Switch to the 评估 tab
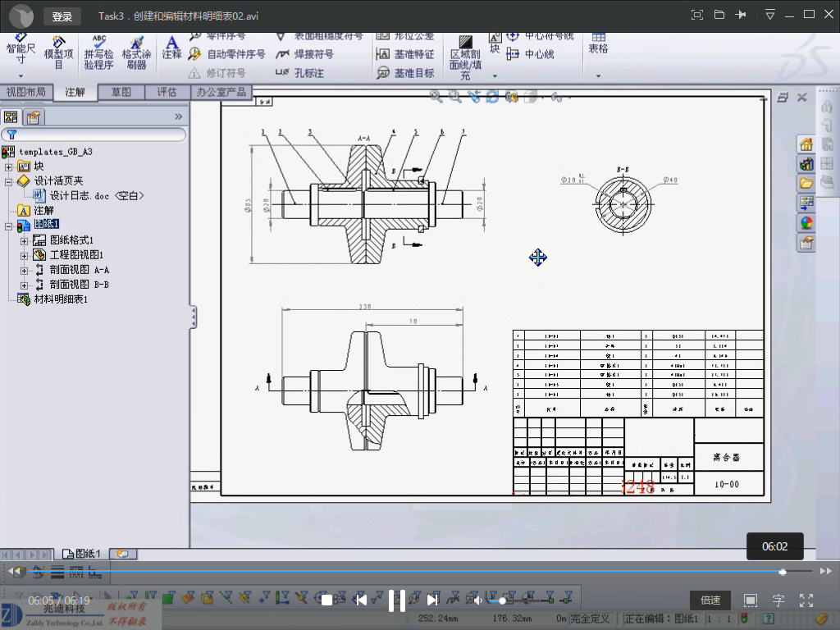Image resolution: width=840 pixels, height=630 pixels. [167, 92]
